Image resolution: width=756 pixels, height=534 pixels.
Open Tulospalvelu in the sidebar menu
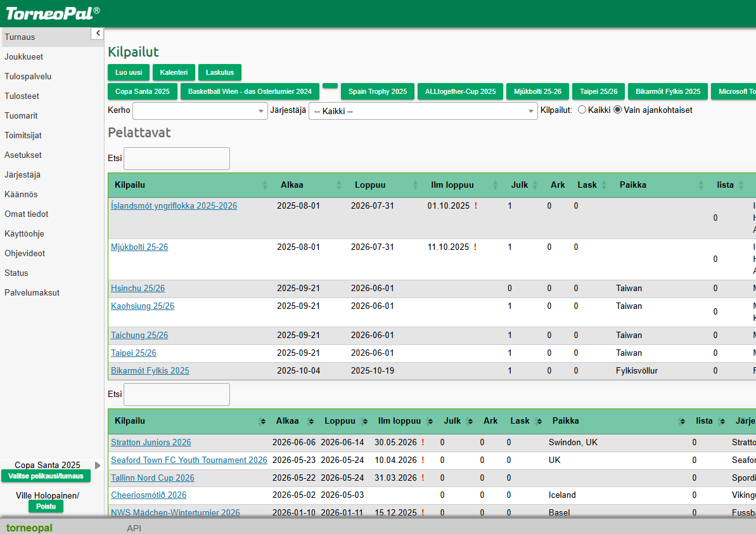[28, 76]
